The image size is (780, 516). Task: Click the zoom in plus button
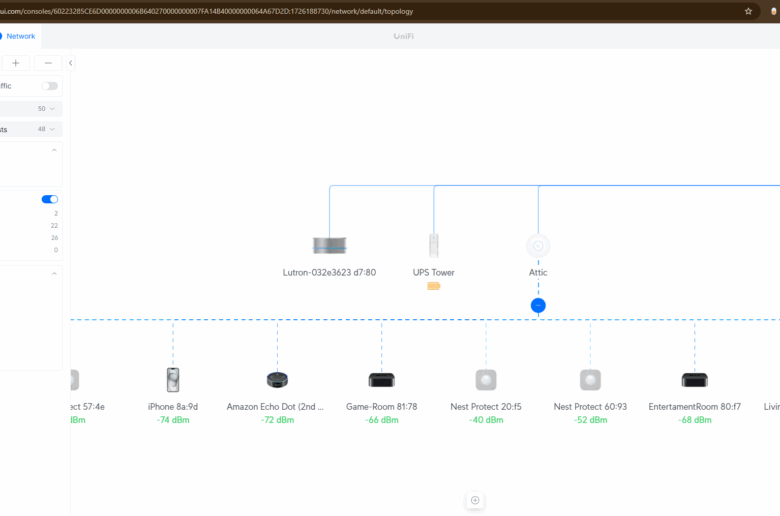(x=15, y=63)
